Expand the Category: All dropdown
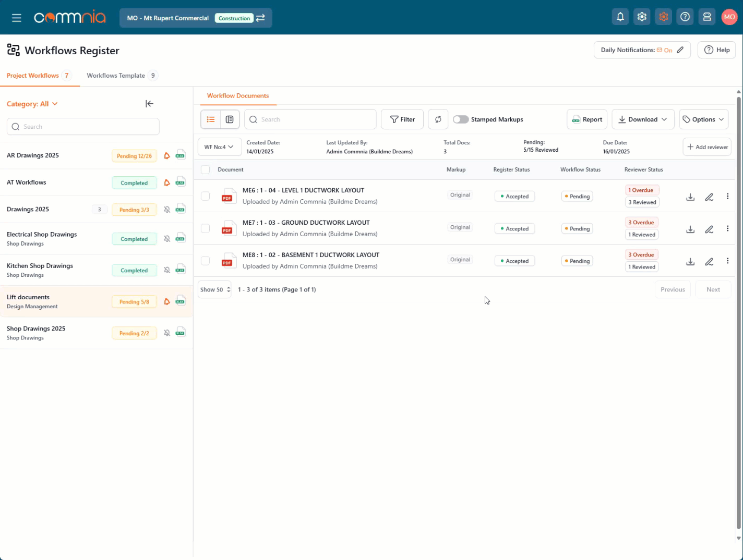Screen dimensions: 743x560 [32, 104]
